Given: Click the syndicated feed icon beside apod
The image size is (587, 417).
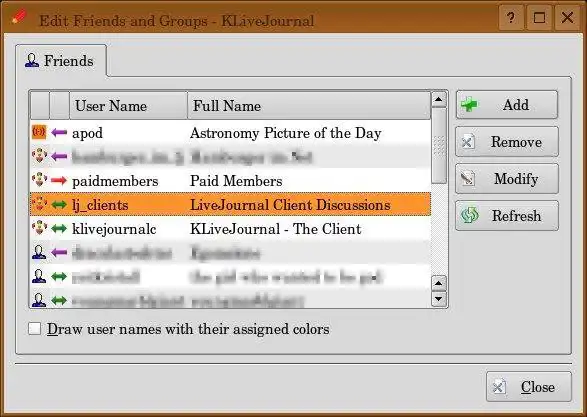Looking at the screenshot, I should coord(39,132).
